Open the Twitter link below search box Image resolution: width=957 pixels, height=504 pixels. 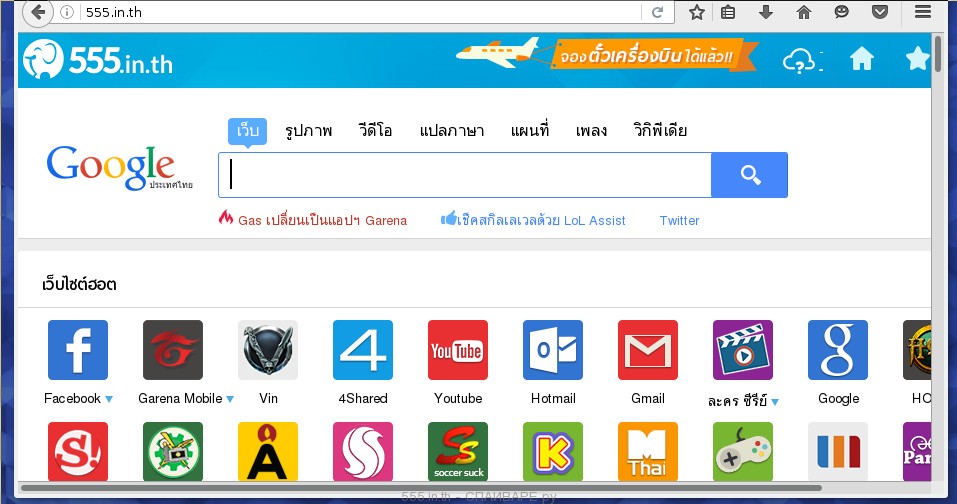[679, 221]
